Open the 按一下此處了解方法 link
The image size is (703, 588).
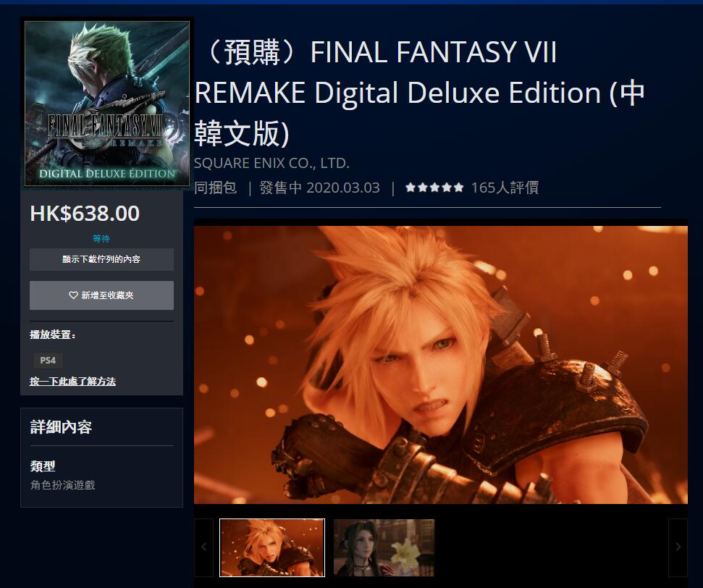tap(72, 381)
